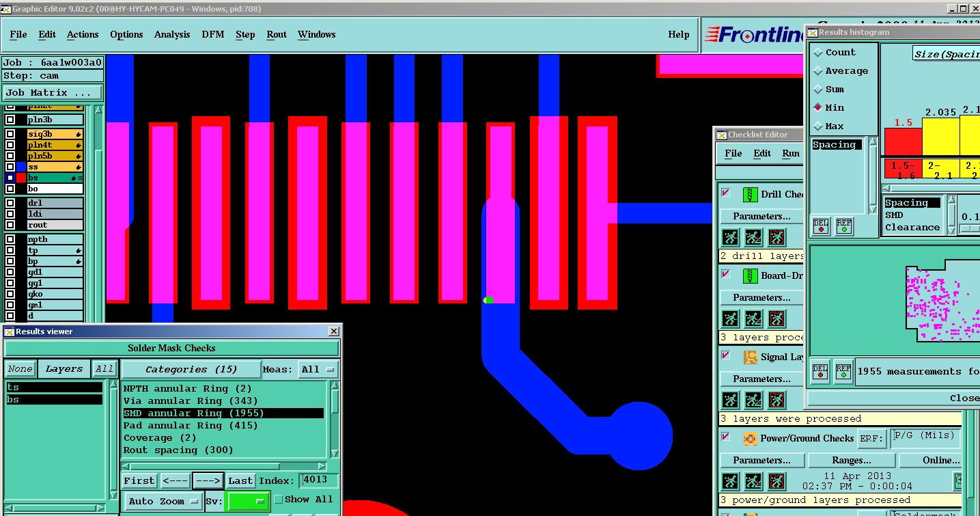Open the Run menu in Checklist Editor
Screen dimensions: 980x516
791,153
